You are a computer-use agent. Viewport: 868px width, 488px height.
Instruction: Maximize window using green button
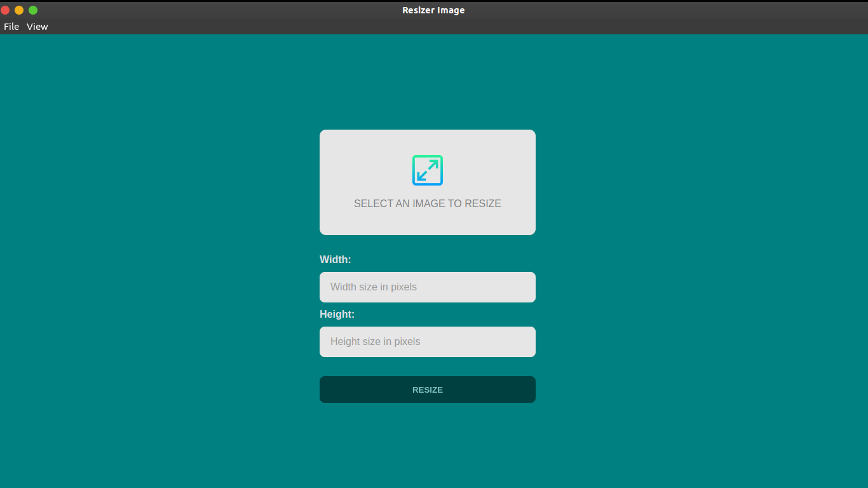[33, 10]
